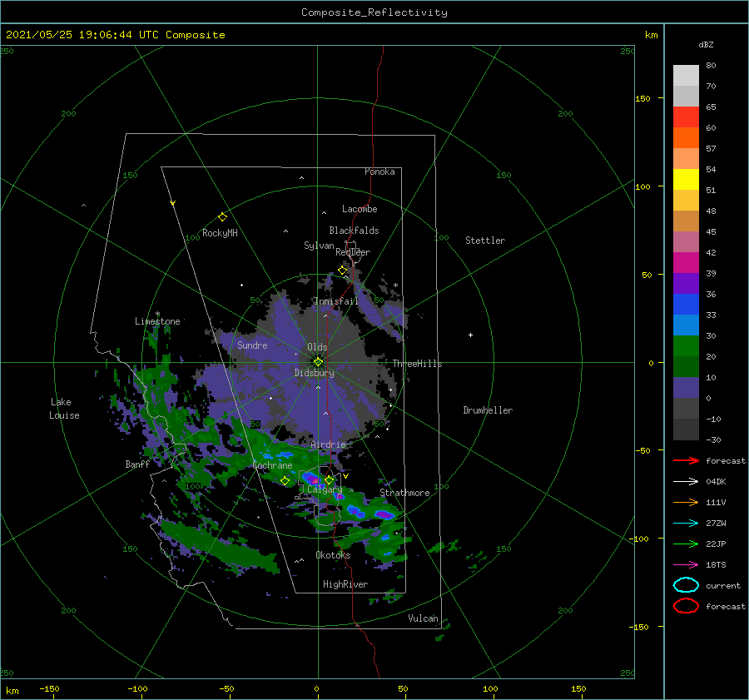Click the cyan 27ZW arrow icon
Image resolution: width=749 pixels, height=700 pixels.
tap(686, 524)
